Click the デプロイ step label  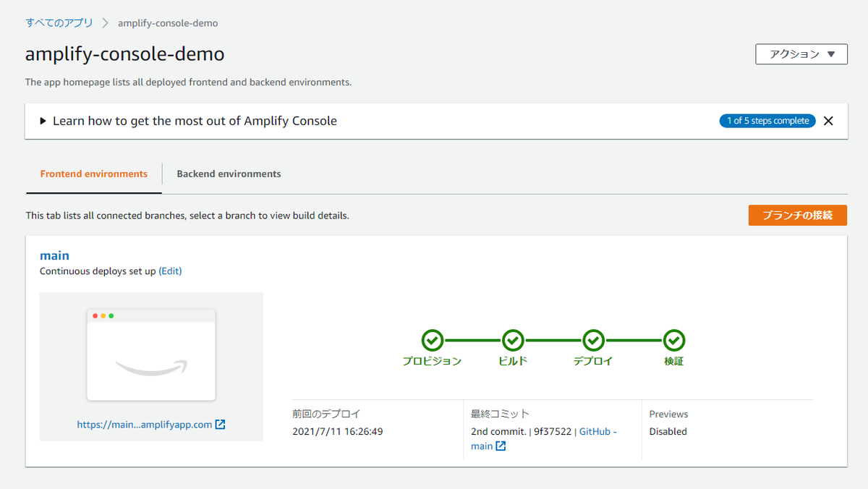593,361
